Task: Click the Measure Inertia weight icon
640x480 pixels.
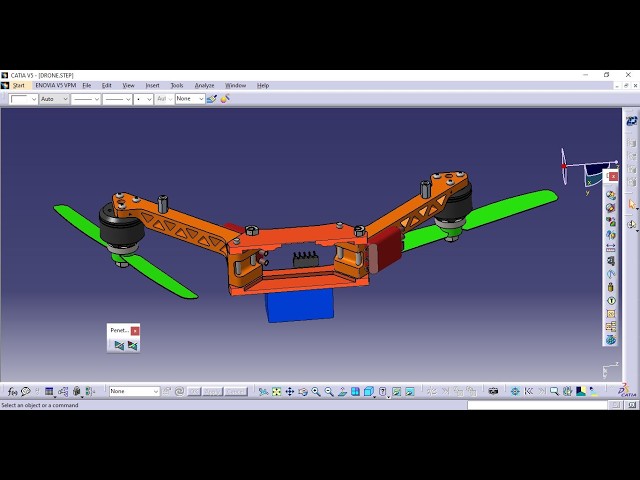Action: pyautogui.click(x=611, y=287)
